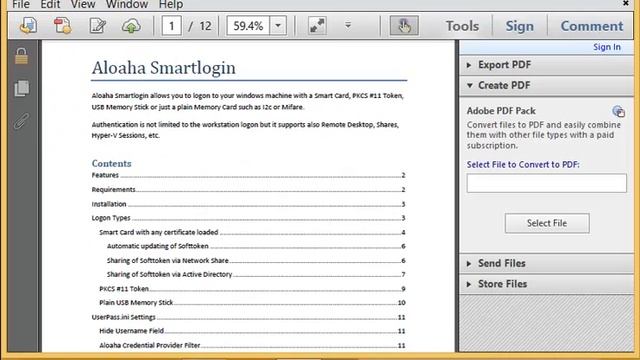Click the Adobe PDF Pack icon

[x=618, y=111]
